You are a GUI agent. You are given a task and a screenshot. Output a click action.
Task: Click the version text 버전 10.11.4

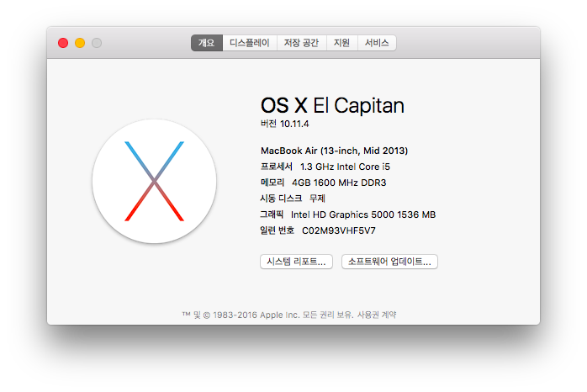tap(284, 124)
